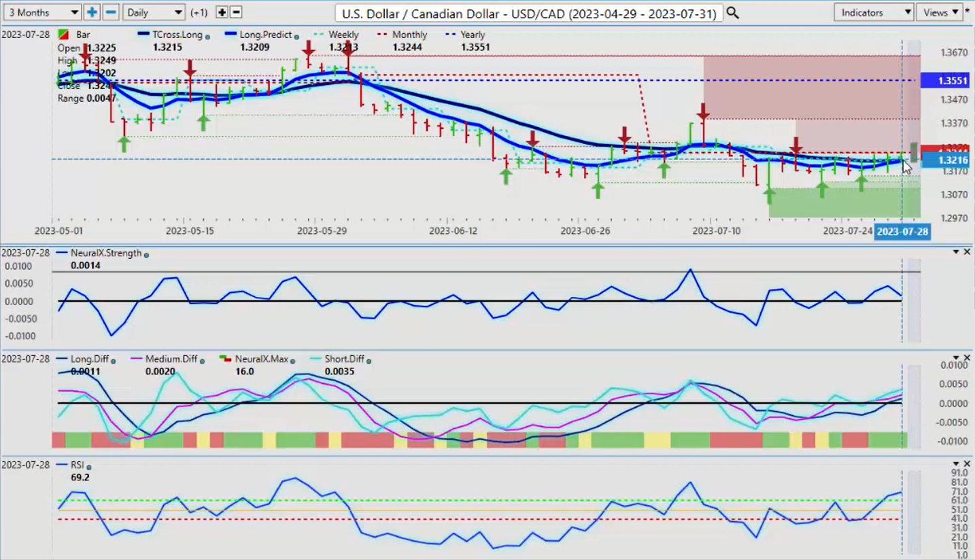
Task: Open the Views dropdown
Action: click(x=939, y=12)
